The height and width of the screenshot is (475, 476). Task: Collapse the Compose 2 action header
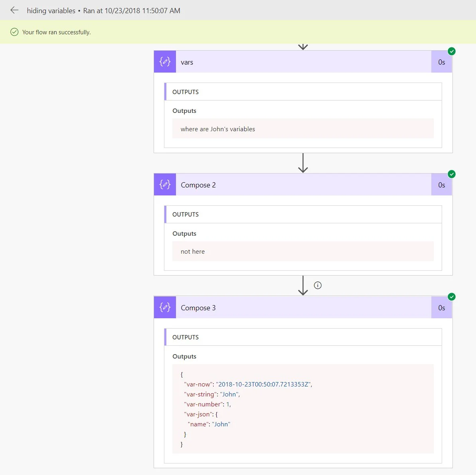[303, 185]
